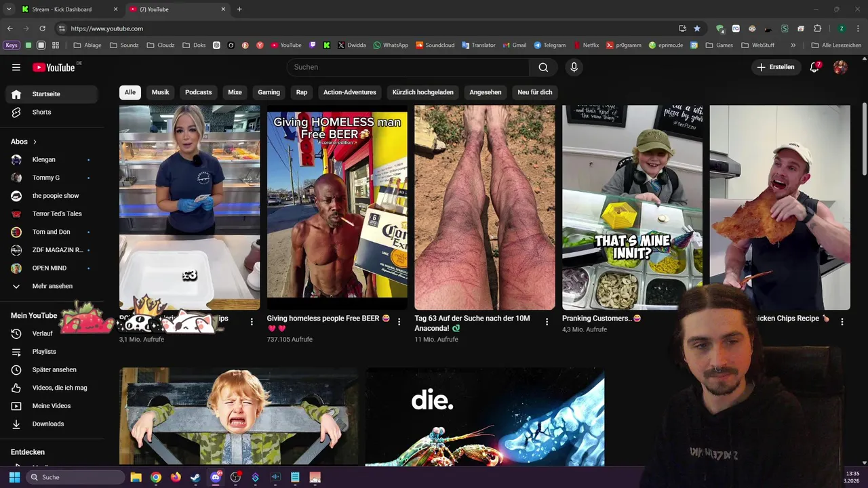Viewport: 868px width, 488px height.
Task: Open the Tommy G channel subscription
Action: coord(52,178)
